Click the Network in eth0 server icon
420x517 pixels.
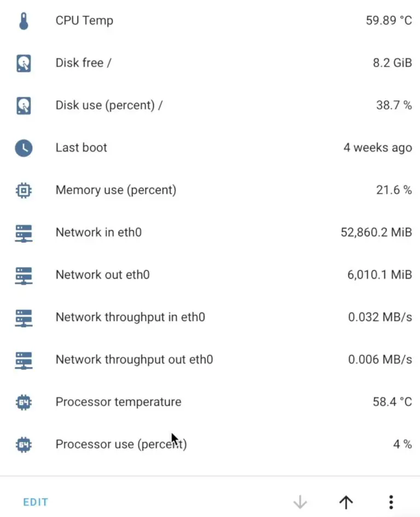tap(23, 232)
